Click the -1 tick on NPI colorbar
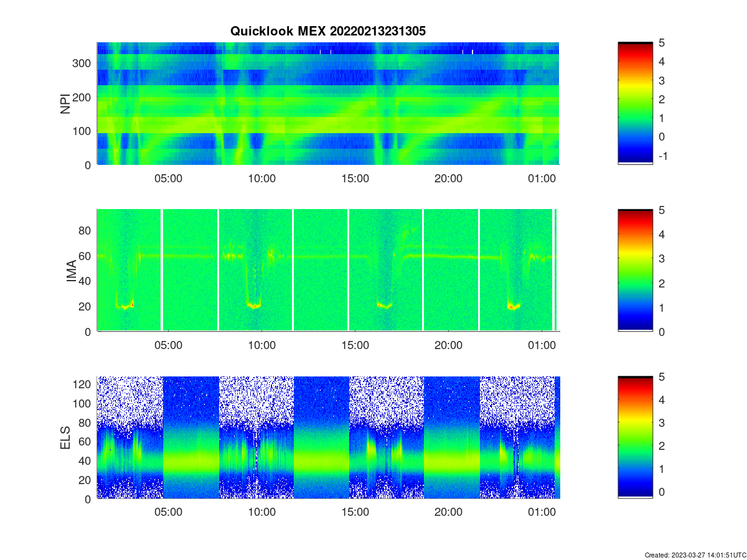The height and width of the screenshot is (560, 747). [x=663, y=156]
